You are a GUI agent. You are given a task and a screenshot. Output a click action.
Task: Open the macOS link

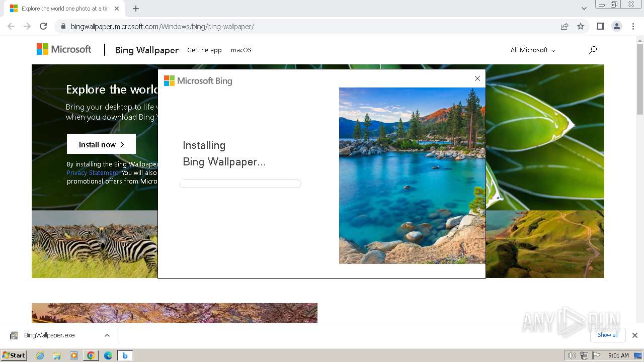click(241, 50)
